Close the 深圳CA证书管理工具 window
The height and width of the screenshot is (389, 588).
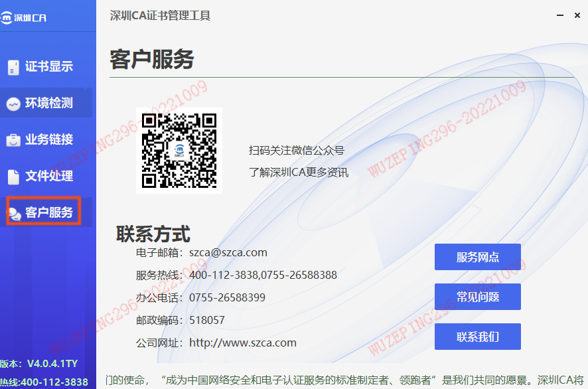coord(577,15)
